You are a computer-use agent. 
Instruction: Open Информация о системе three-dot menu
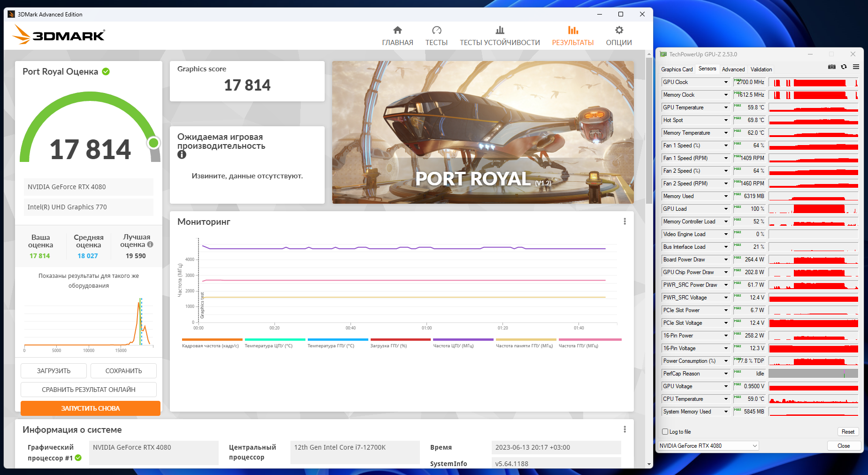click(x=624, y=429)
